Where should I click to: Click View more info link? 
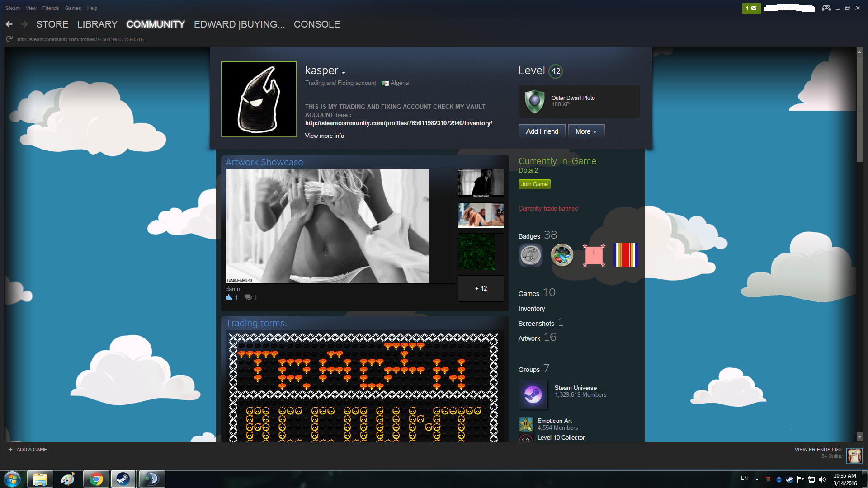[324, 136]
